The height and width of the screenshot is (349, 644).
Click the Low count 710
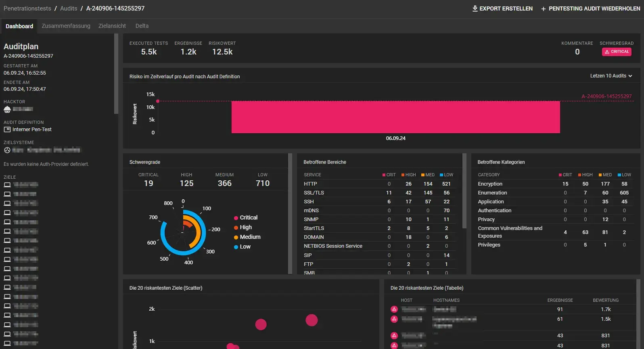(263, 184)
